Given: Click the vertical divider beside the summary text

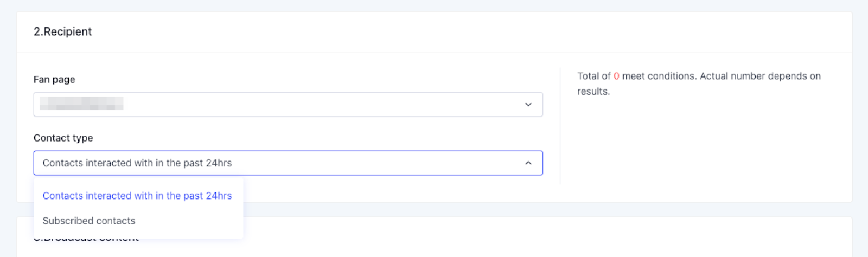Looking at the screenshot, I should click(x=560, y=126).
